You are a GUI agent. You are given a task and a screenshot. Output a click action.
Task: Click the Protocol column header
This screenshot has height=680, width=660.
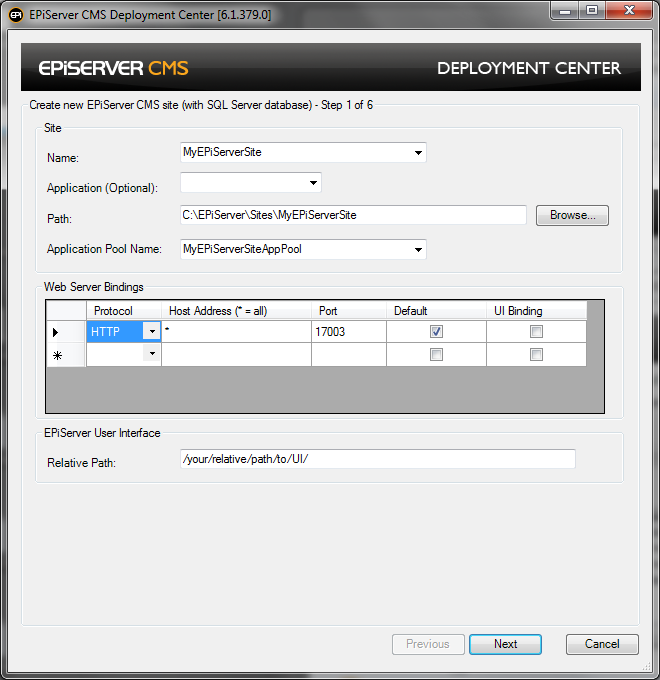pos(124,311)
